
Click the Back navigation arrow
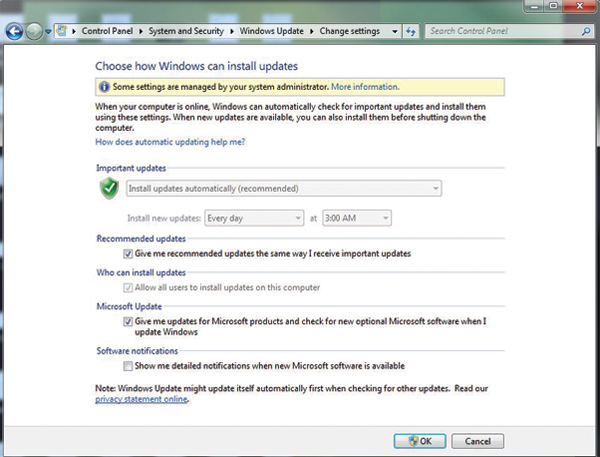click(15, 31)
